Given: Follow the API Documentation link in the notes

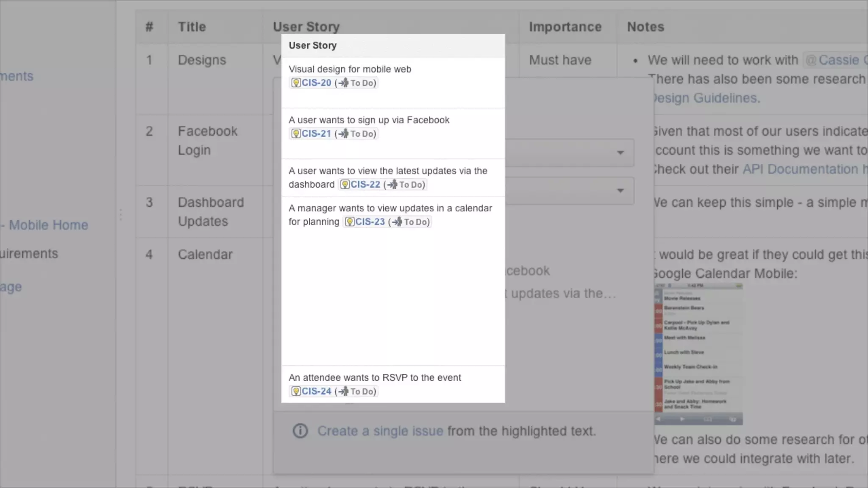Looking at the screenshot, I should pyautogui.click(x=800, y=169).
